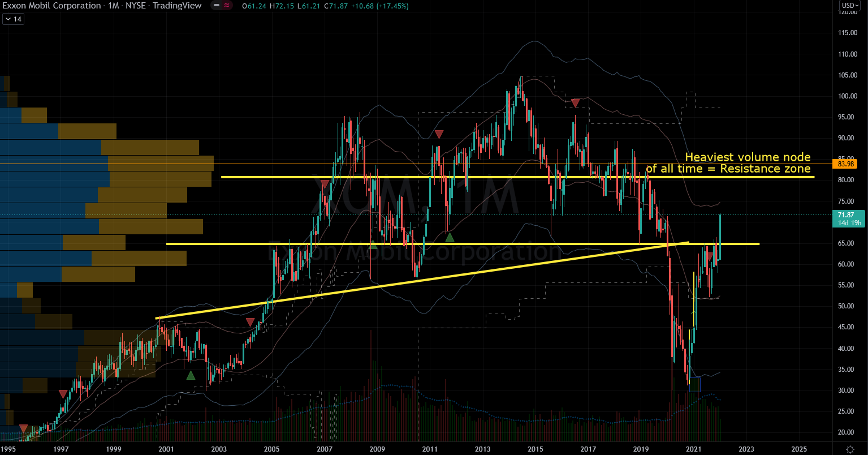Screen dimensions: 868x455
Task: Click the 2007 time axis label
Action: pyautogui.click(x=325, y=449)
